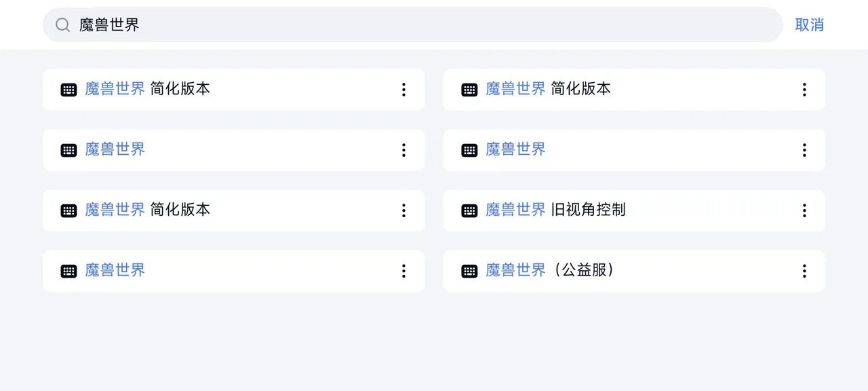Open the options menu for top-right 简化版本 result

tap(804, 89)
